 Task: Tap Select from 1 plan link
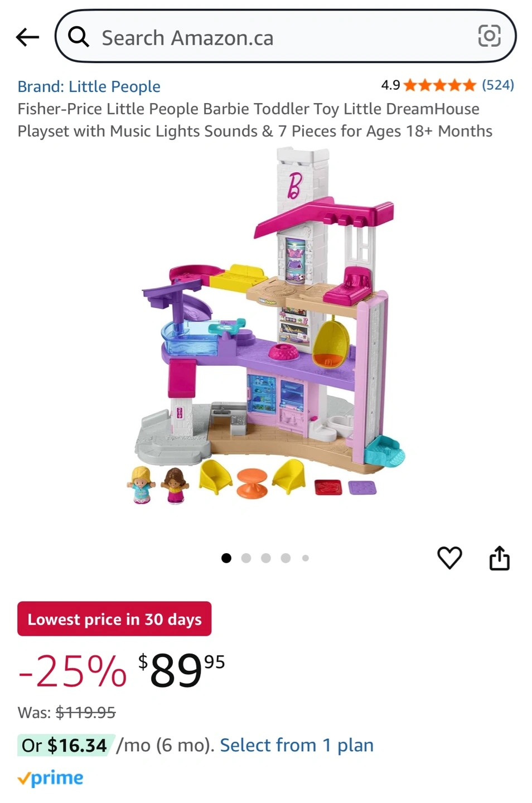[x=297, y=745]
